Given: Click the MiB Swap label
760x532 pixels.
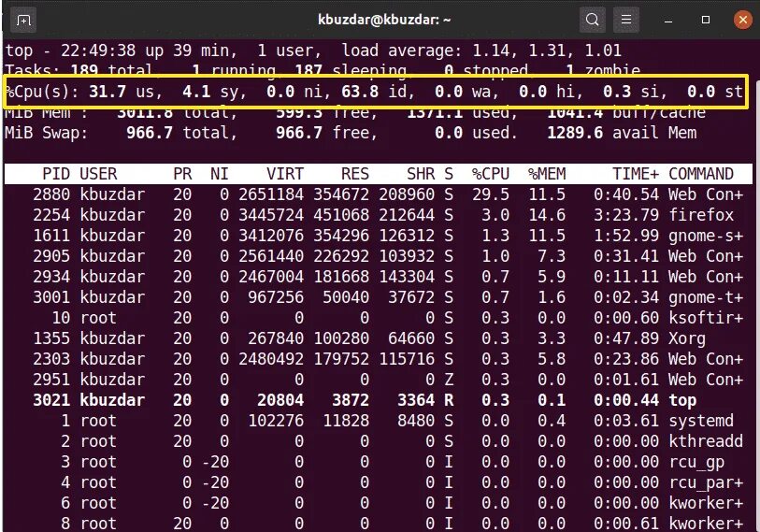Looking at the screenshot, I should (x=47, y=133).
